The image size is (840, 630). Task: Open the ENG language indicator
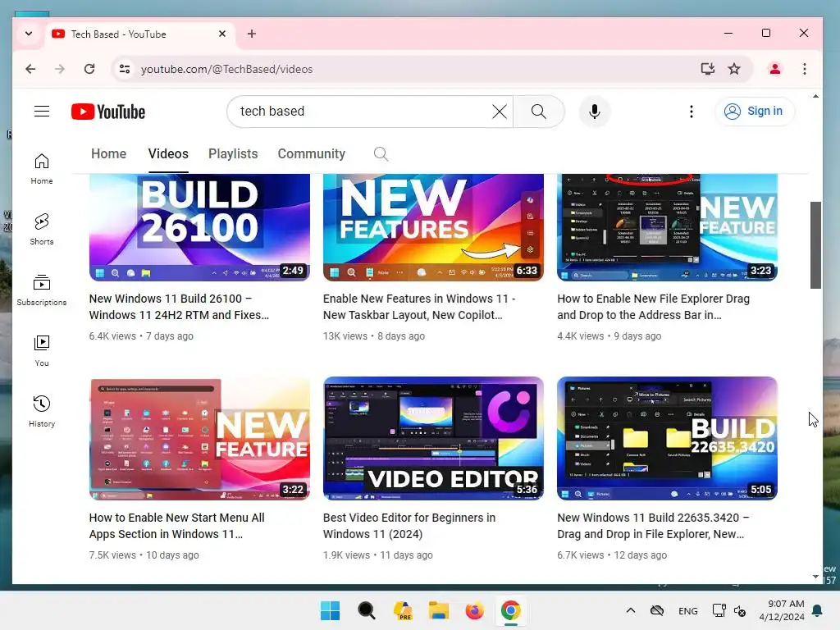[688, 611]
